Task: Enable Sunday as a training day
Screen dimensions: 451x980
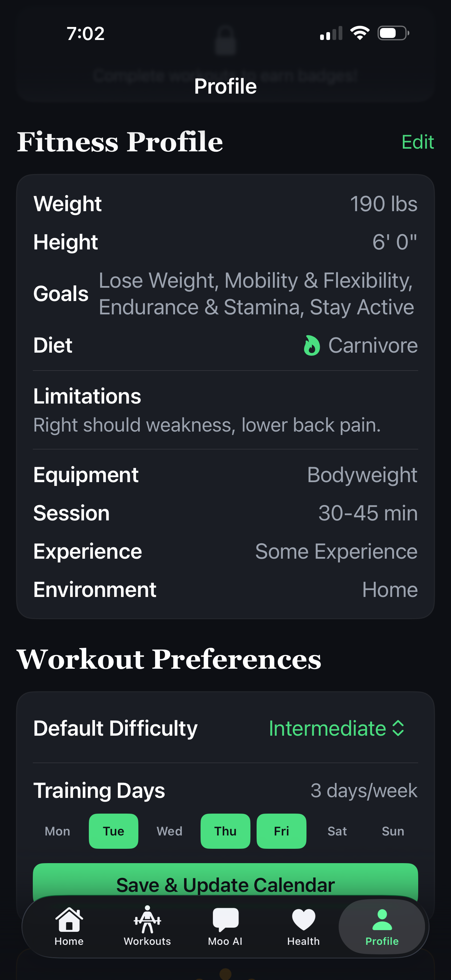Action: tap(393, 831)
